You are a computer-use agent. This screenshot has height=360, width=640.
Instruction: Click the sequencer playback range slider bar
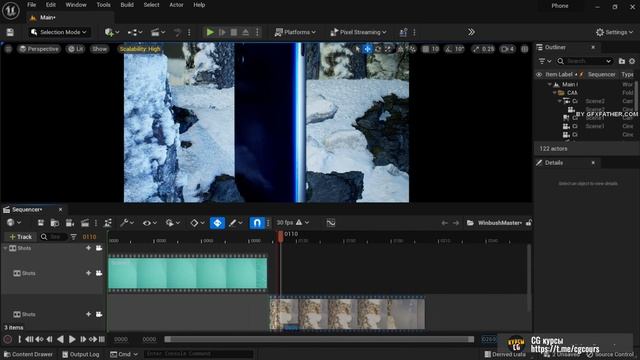pos(319,339)
